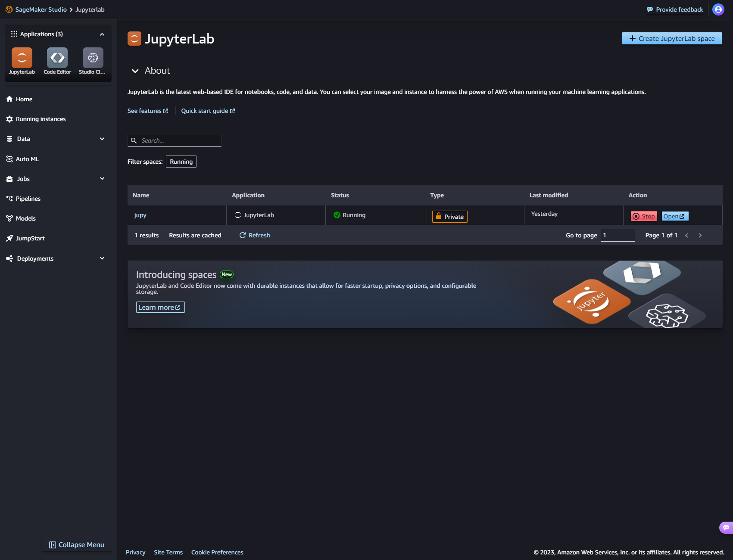Go to the previous page arrow
733x560 pixels.
[687, 235]
